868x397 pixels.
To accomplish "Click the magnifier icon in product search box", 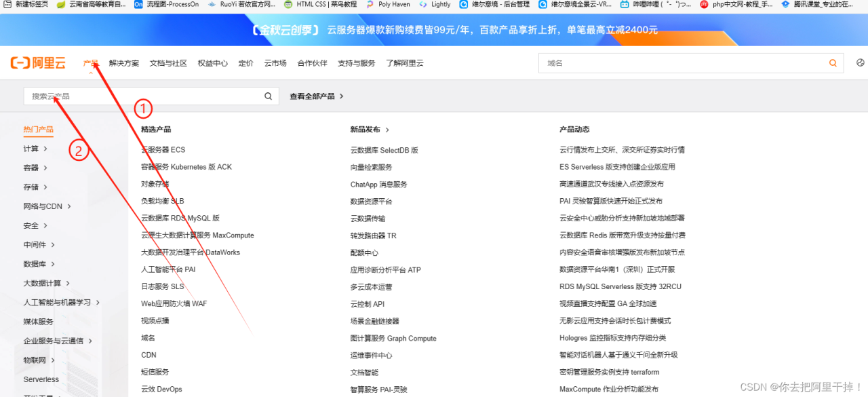I will click(269, 96).
